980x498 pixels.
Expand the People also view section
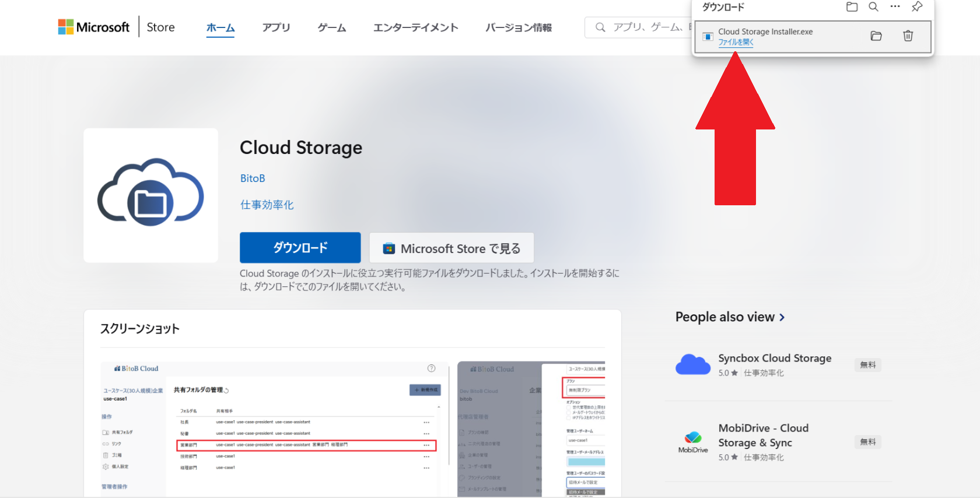pyautogui.click(x=730, y=317)
